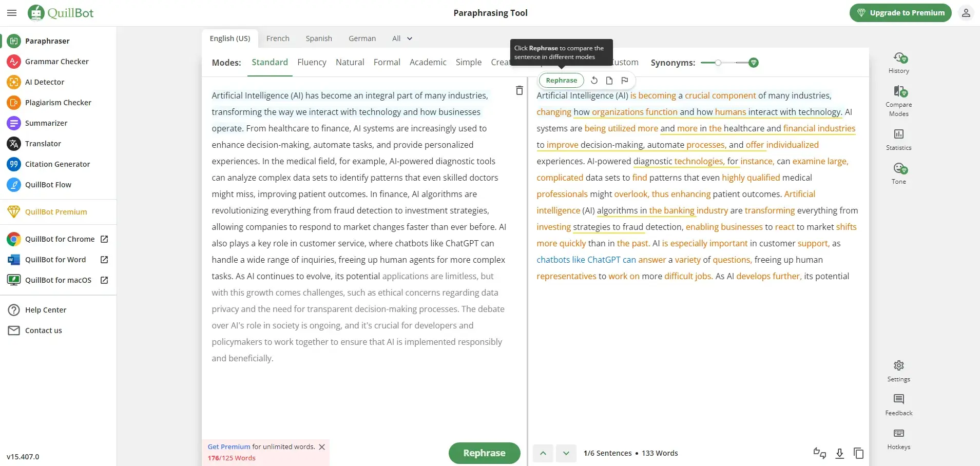980x466 pixels.
Task: Click the trash icon to clear input
Action: coord(519,90)
